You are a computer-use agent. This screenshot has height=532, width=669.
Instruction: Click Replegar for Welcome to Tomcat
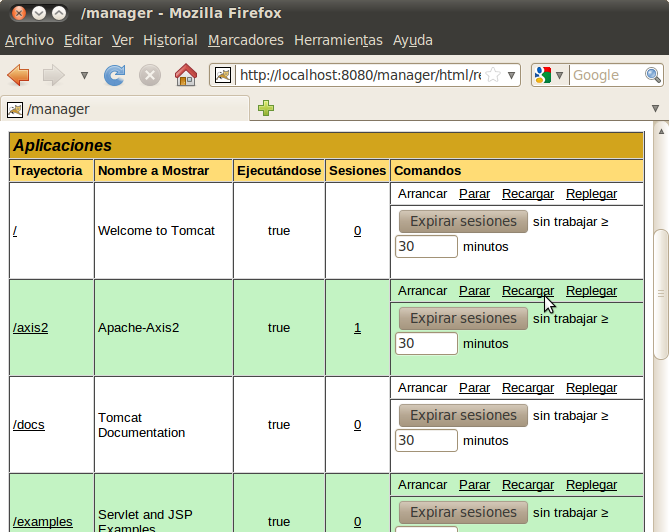pos(591,194)
